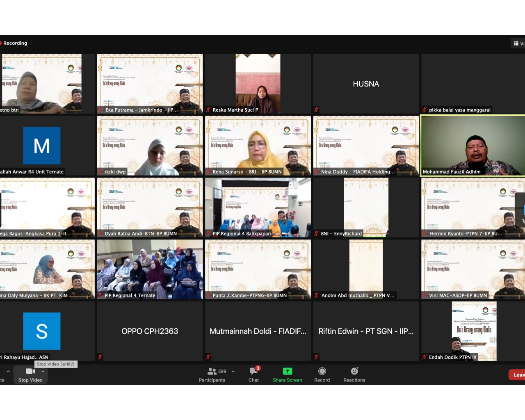Open Chat with unread messages
The image size is (525, 420).
point(253,374)
